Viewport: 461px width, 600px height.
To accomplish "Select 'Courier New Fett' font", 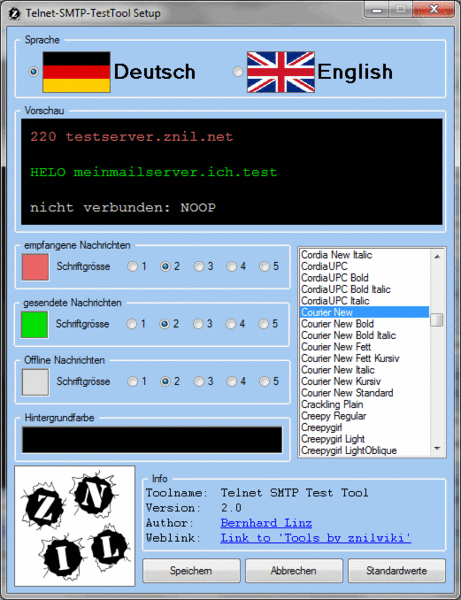I will coord(365,347).
